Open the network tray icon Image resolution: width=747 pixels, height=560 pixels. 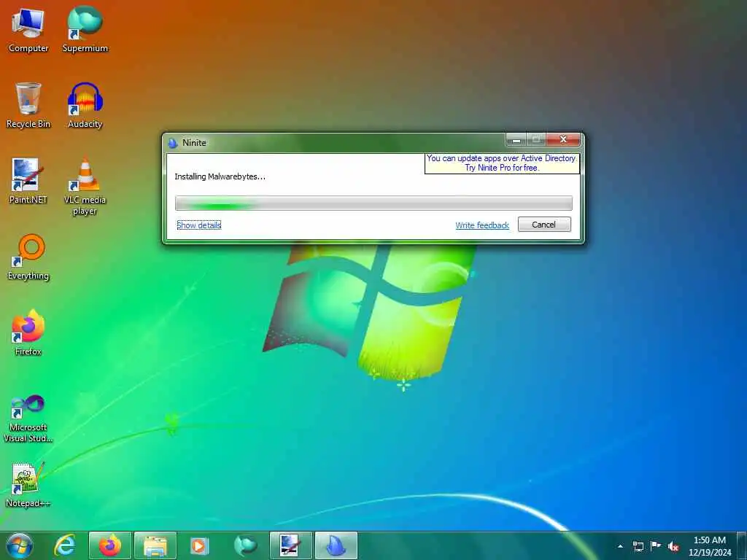pyautogui.click(x=638, y=546)
